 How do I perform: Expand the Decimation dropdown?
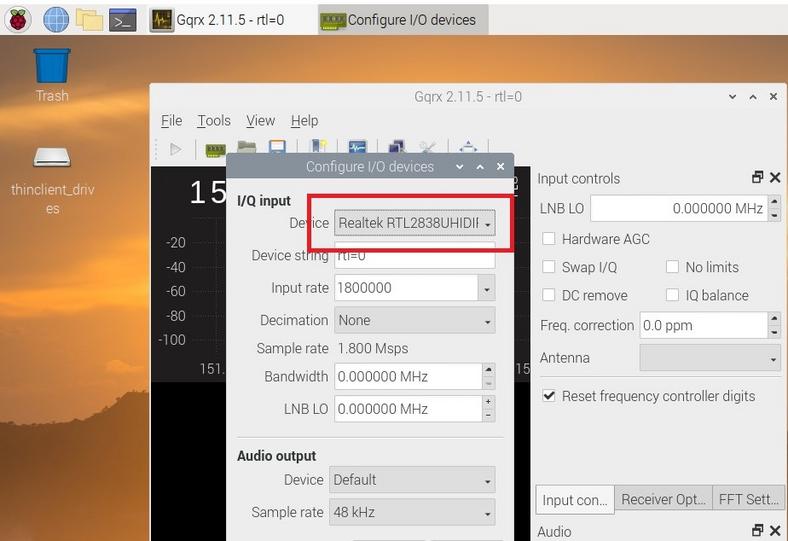414,320
